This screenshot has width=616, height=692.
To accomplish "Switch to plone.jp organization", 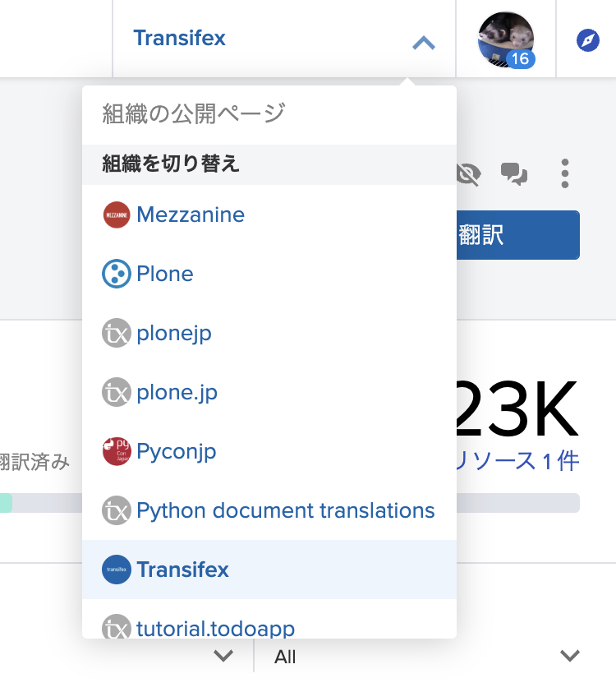I will point(177,393).
